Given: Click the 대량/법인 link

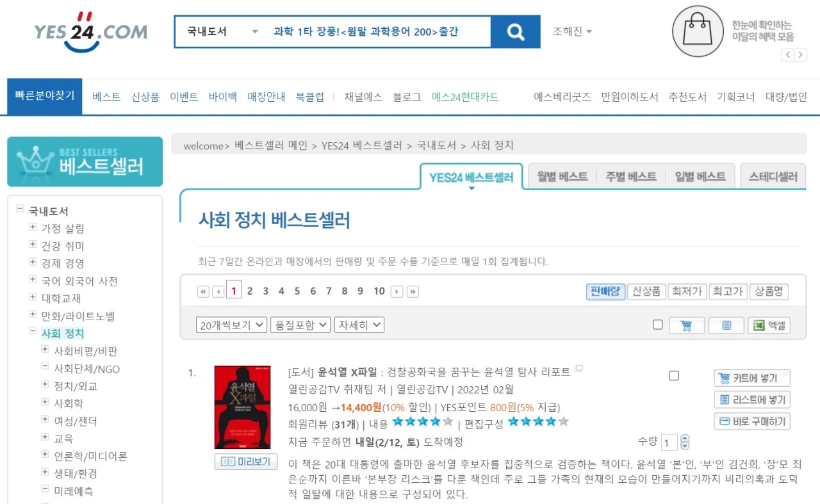Looking at the screenshot, I should point(786,97).
